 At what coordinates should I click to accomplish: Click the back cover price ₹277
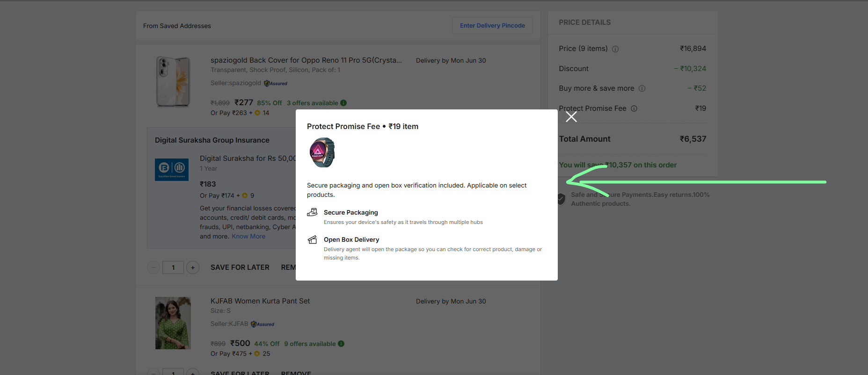pyautogui.click(x=244, y=102)
